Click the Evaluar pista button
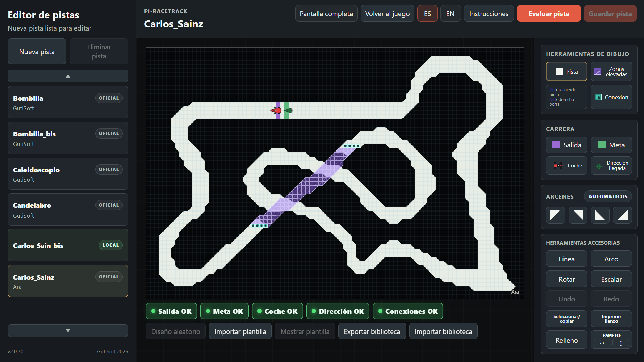 (x=549, y=14)
